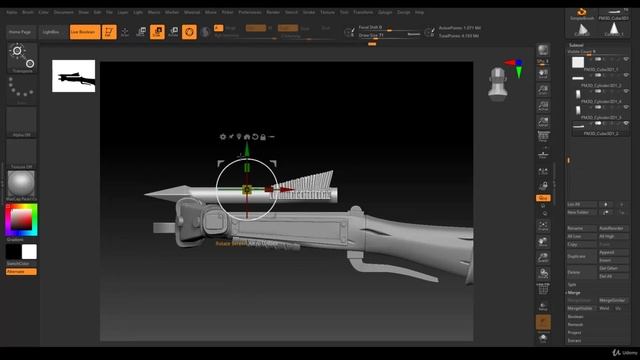The width and height of the screenshot is (640, 360).
Task: Expand the Split section
Action: coord(572,284)
